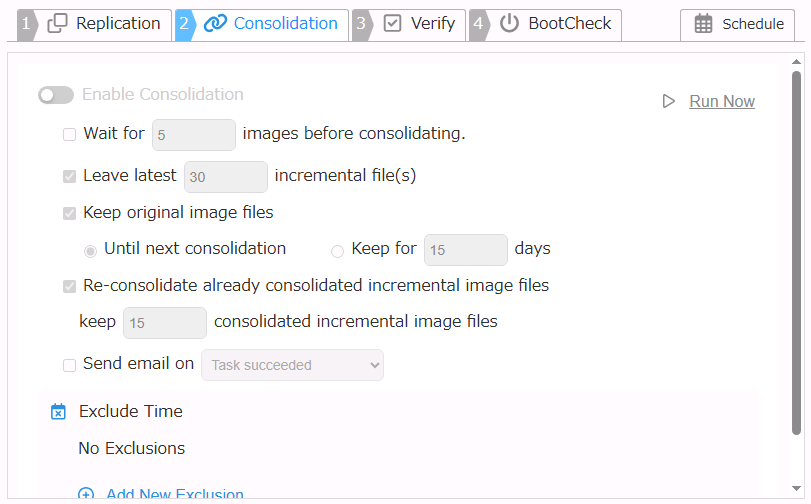This screenshot has height=504, width=811.
Task: Click the Run Now link
Action: click(722, 101)
